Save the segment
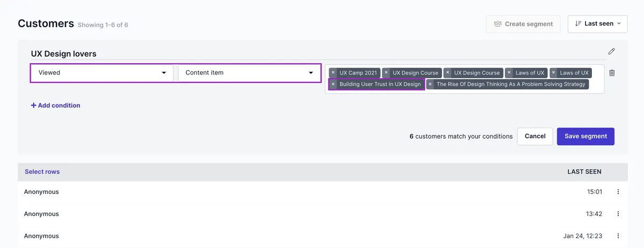Viewport: 644px width, 248px height. (586, 136)
